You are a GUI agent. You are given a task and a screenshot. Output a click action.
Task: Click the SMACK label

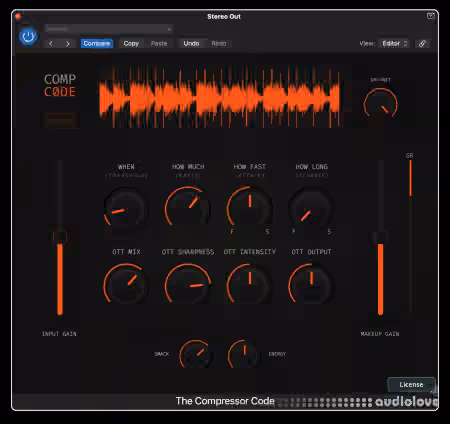(x=162, y=354)
